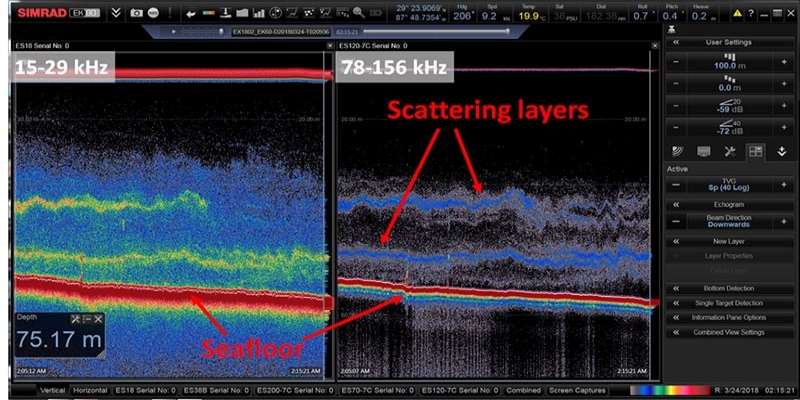The width and height of the screenshot is (800, 400).
Task: Open the color scale bar icon
Action: (209, 13)
